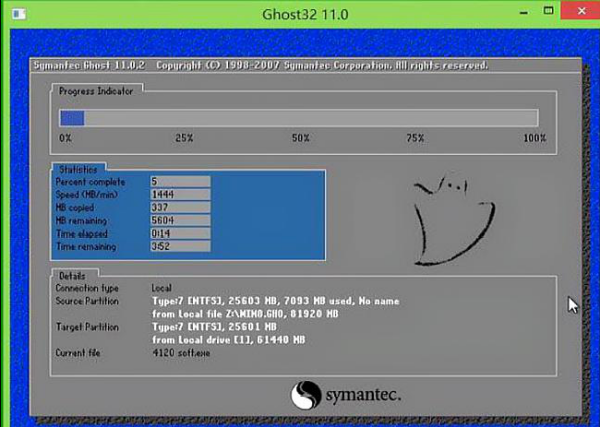Click the Target Partition label
The height and width of the screenshot is (427, 600).
coord(87,327)
